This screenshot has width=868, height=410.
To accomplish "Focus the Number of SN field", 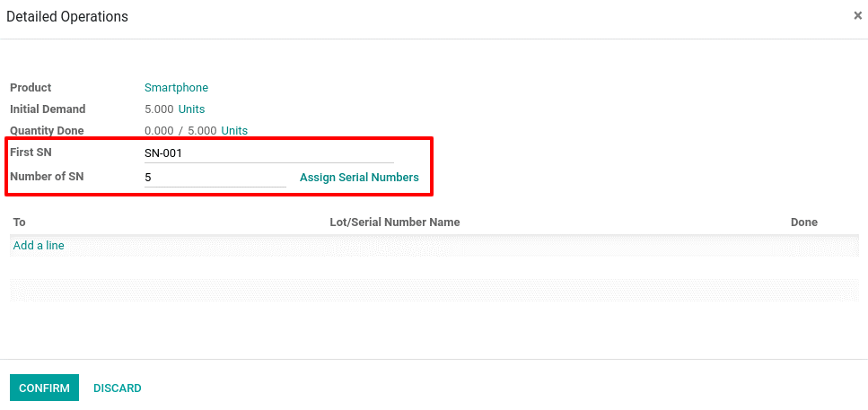I will pos(215,178).
